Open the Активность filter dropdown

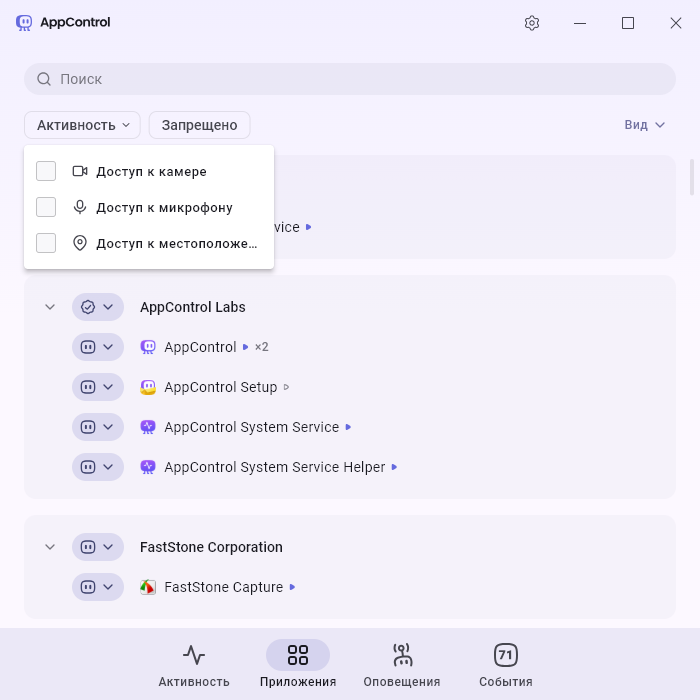tap(82, 125)
